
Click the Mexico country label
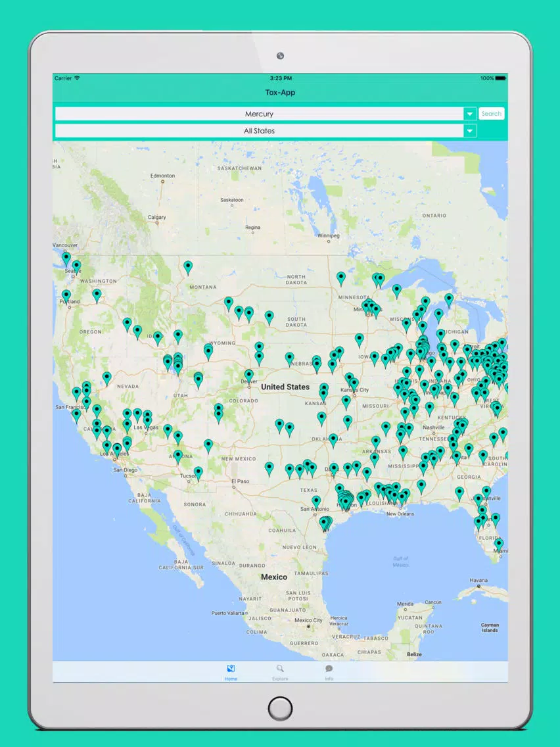274,577
